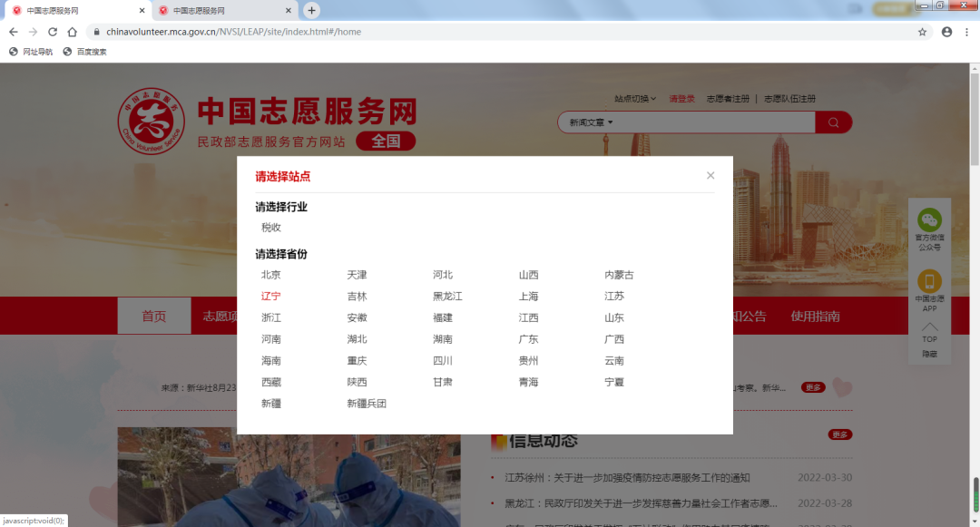
Task: Open the China Volunteer APP icon
Action: click(x=929, y=281)
